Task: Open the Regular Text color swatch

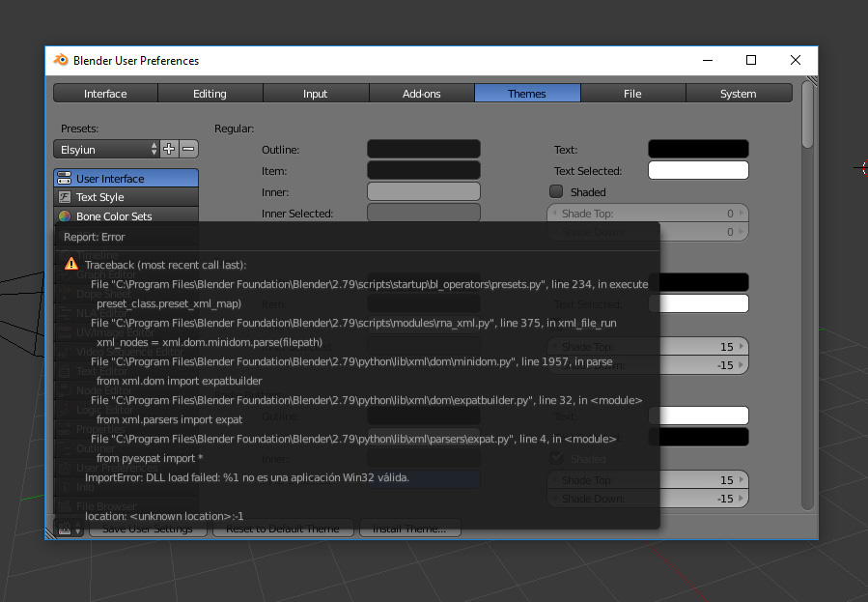Action: pyautogui.click(x=698, y=149)
